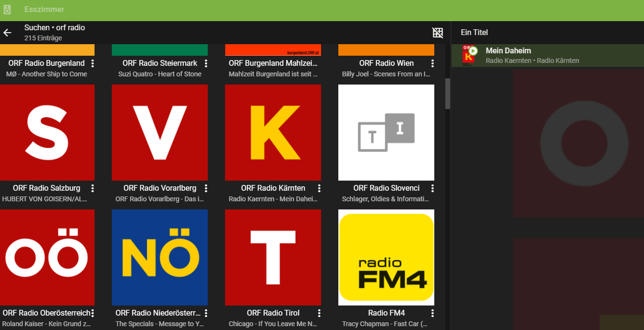Screen dimensions: 644x330
Task: Toggle grid view off icon
Action: click(x=438, y=33)
